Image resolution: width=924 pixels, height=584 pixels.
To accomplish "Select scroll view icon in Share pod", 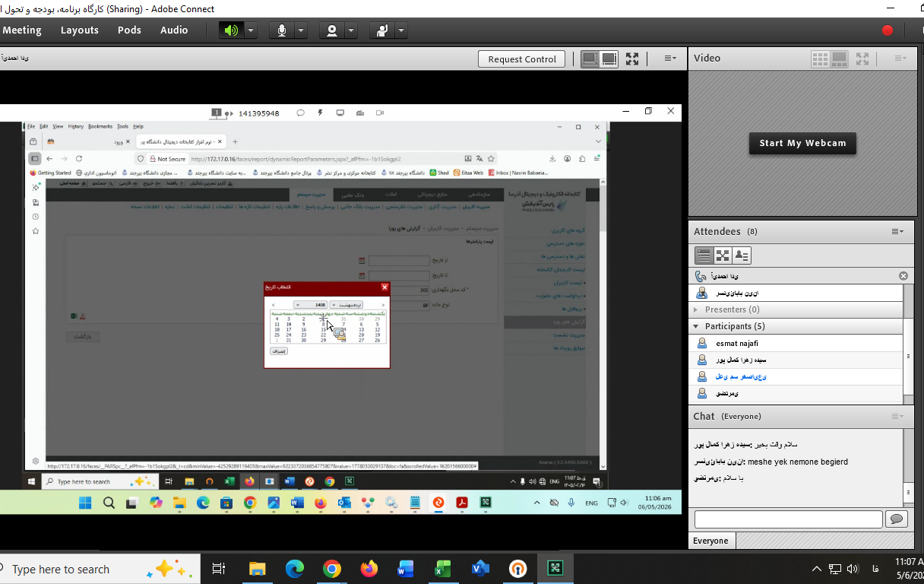I will click(609, 59).
